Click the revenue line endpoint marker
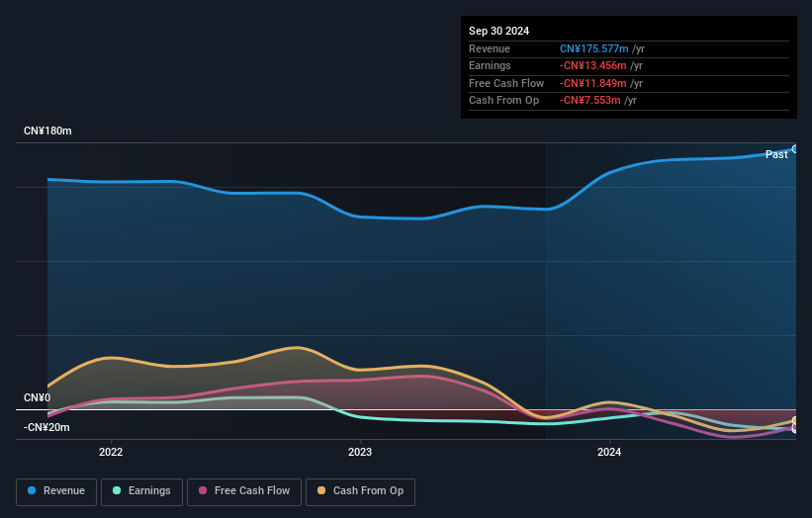The height and width of the screenshot is (518, 812). pyautogui.click(x=795, y=149)
